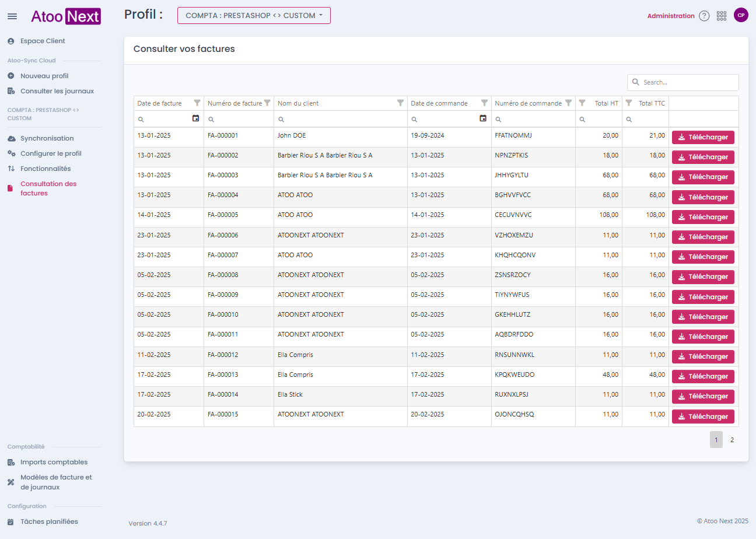The height and width of the screenshot is (539, 756).
Task: Open the apps grid icon
Action: coord(722,16)
